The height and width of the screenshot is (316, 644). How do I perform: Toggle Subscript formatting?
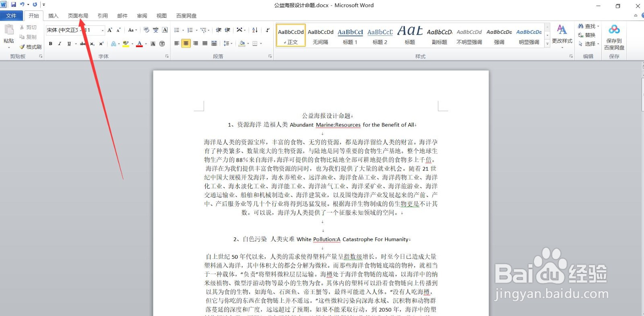[92, 44]
